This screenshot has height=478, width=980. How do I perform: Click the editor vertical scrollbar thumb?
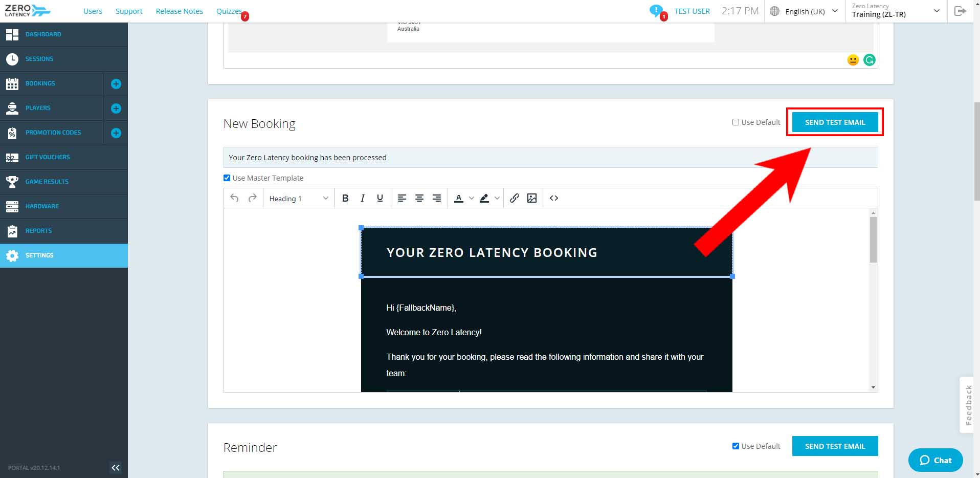873,240
